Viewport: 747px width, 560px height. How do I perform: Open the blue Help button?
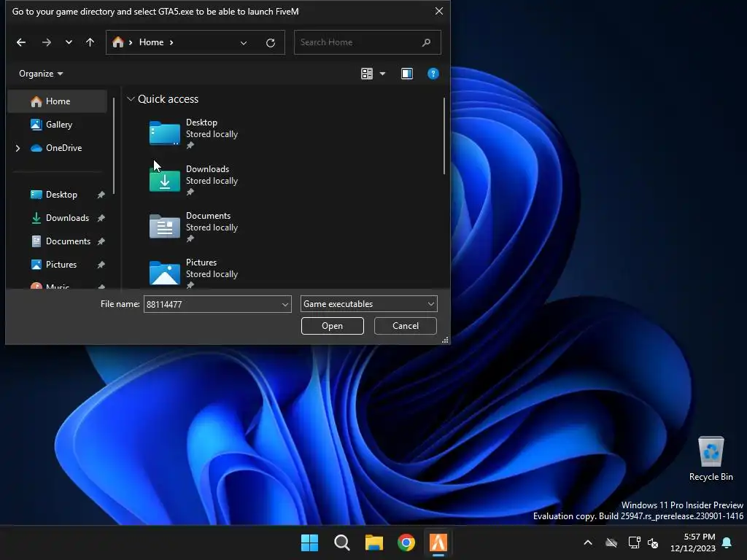[x=433, y=74]
